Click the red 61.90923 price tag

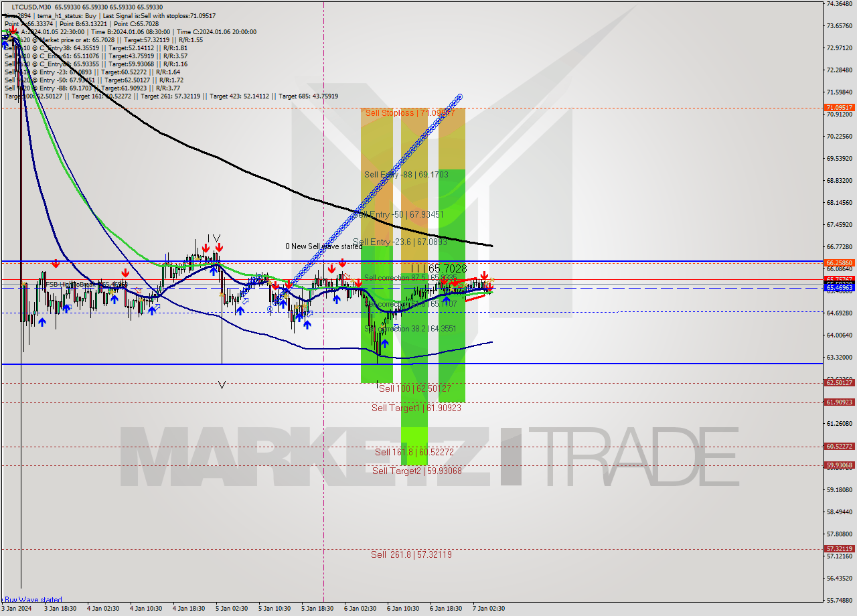[840, 402]
